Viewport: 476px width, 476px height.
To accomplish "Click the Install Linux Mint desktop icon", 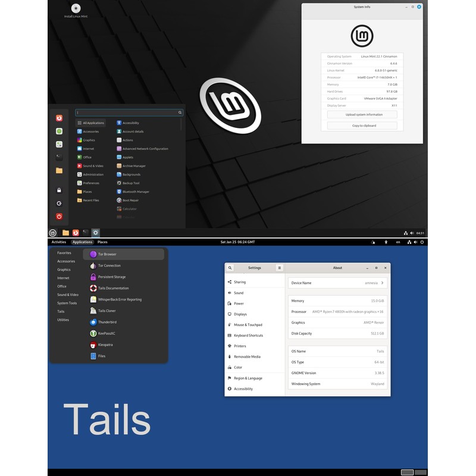I will click(x=76, y=10).
